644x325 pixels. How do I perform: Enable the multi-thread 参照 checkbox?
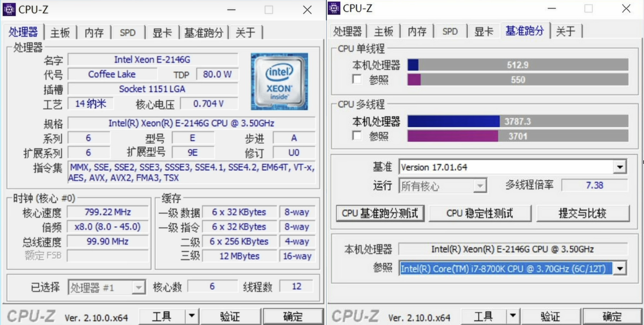point(357,135)
